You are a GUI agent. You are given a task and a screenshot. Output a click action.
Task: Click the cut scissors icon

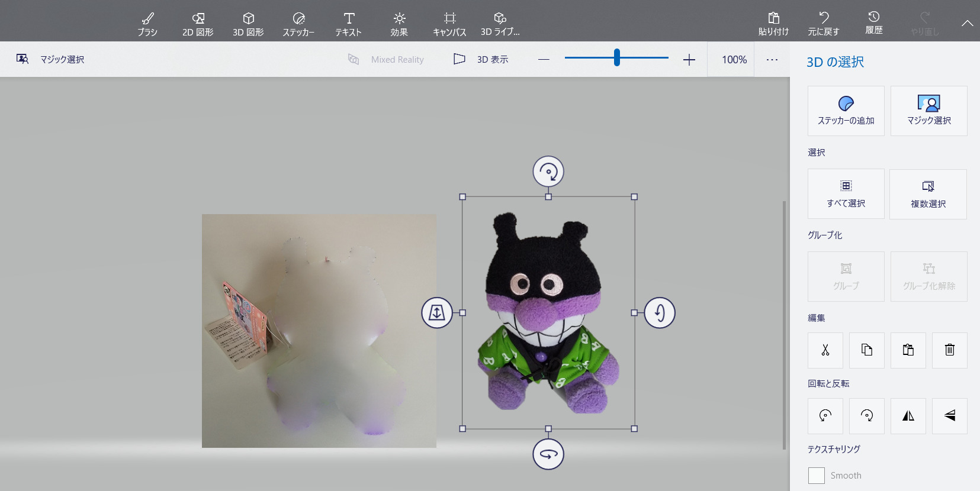point(825,350)
